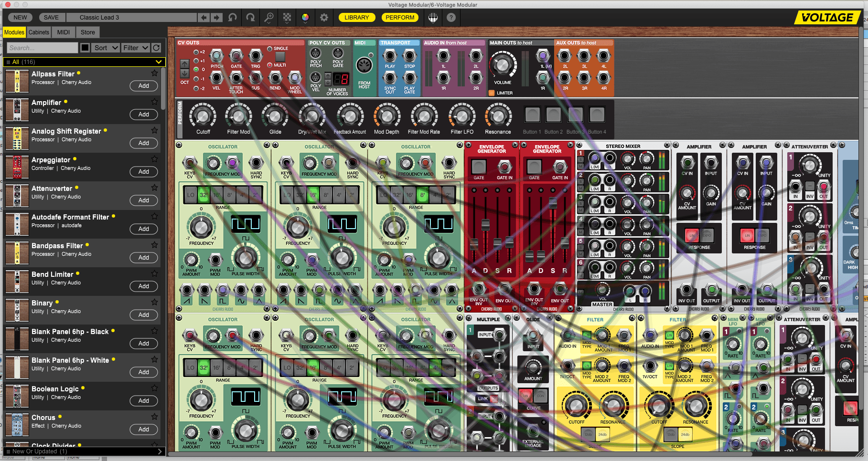Adjust the Perform Cutoff knob
This screenshot has height=461, width=868.
(203, 115)
